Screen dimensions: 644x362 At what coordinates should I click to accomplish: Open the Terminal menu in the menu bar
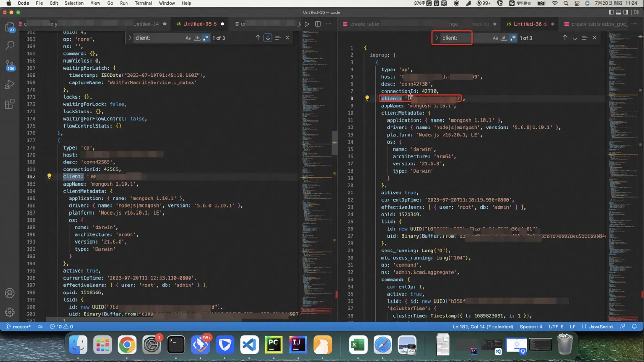coord(143,3)
